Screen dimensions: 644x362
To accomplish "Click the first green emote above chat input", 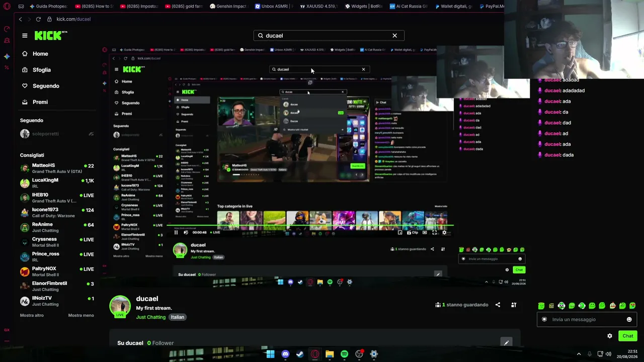I will click(541, 306).
